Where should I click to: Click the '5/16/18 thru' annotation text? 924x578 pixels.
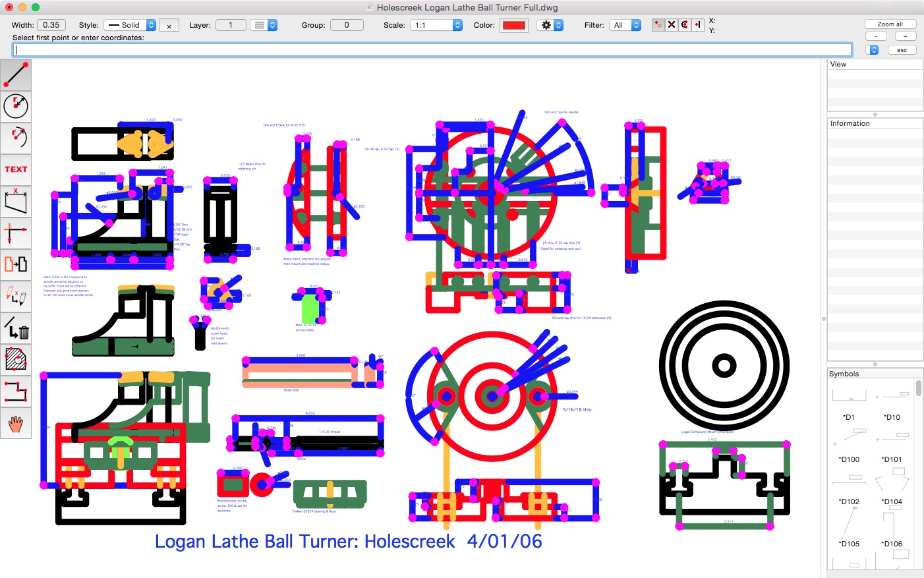click(577, 409)
